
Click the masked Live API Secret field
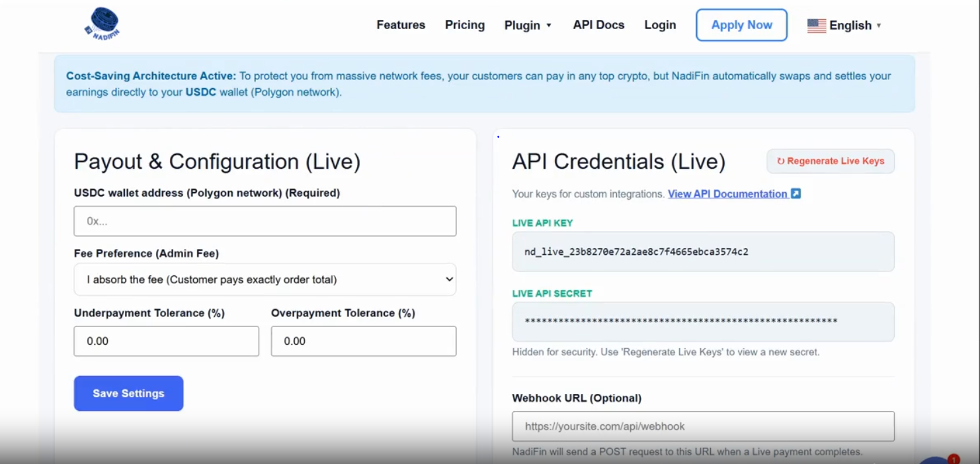[x=703, y=322]
